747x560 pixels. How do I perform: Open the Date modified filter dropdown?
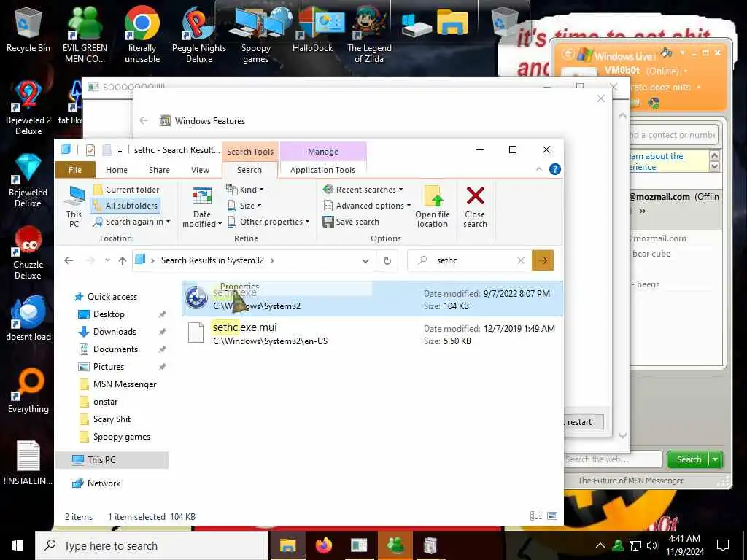[x=202, y=206]
